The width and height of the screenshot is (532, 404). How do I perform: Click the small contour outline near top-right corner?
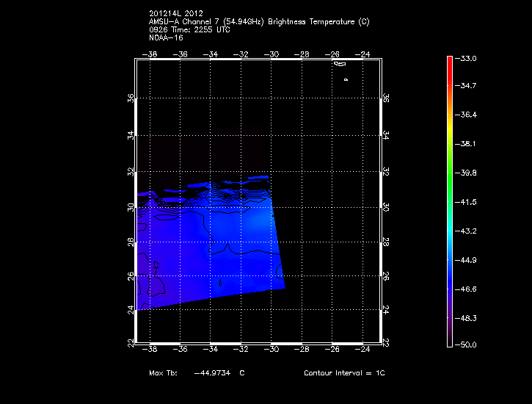click(339, 63)
